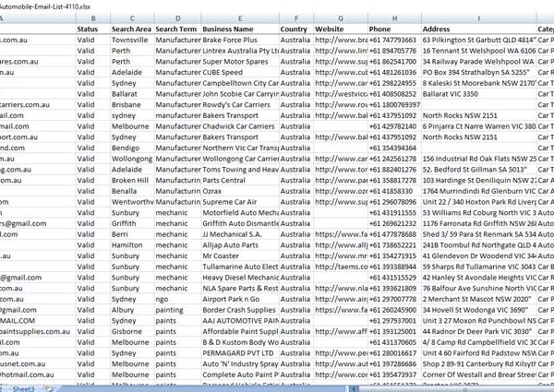Select column B header
Screen dimensions: 554x392
click(93, 18)
